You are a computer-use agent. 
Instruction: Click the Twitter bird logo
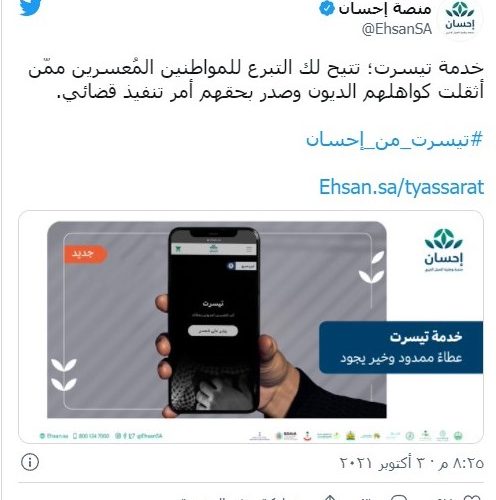(x=30, y=7)
